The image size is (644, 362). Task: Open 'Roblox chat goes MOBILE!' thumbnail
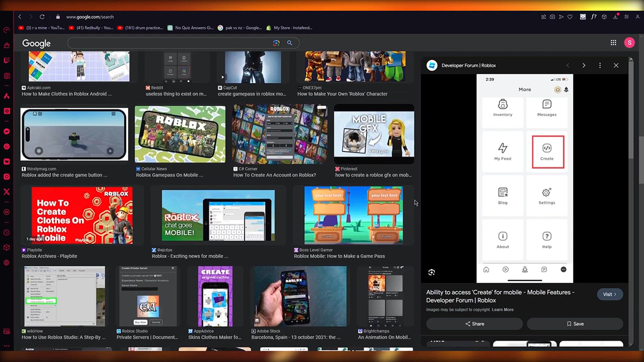point(218,216)
